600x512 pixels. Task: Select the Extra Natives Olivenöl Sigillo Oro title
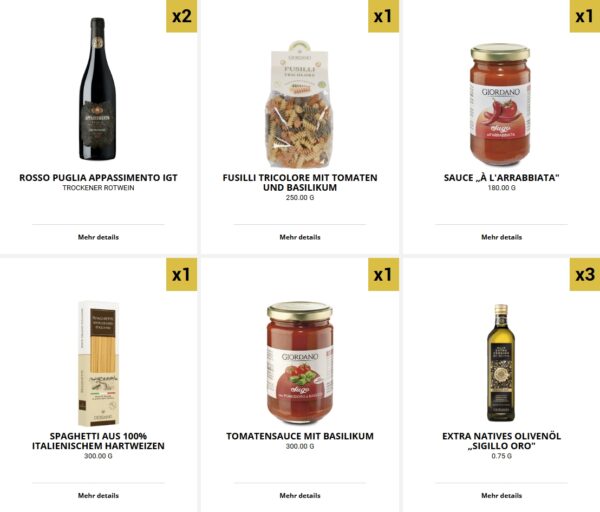[x=502, y=441]
